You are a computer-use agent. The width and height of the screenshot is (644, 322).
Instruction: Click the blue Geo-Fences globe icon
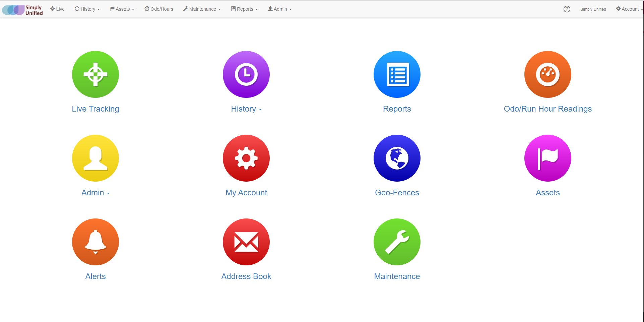tap(397, 158)
